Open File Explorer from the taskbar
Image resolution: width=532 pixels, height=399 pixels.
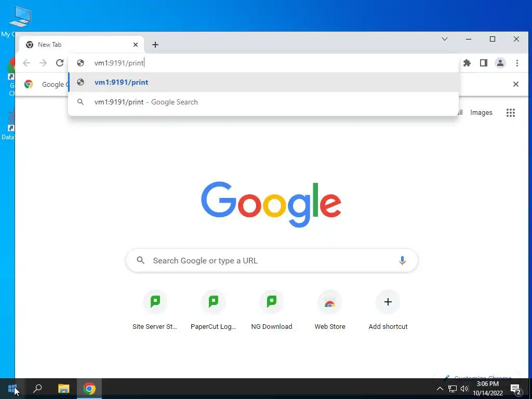(x=63, y=389)
